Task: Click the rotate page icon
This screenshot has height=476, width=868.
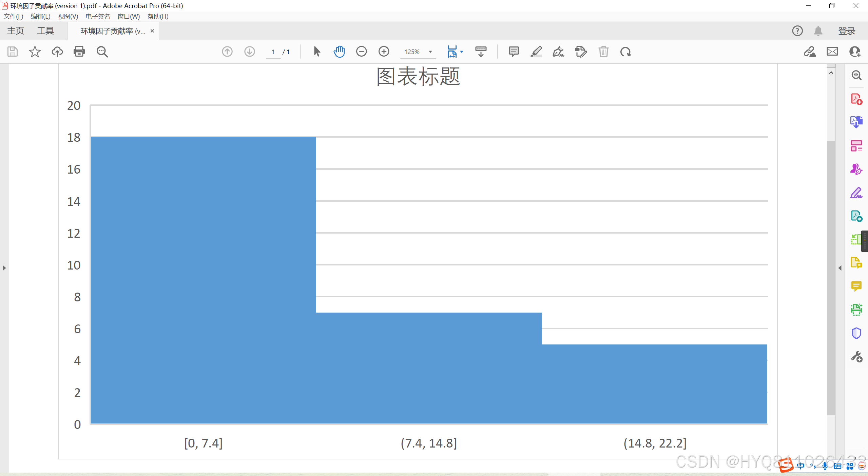Action: 625,52
